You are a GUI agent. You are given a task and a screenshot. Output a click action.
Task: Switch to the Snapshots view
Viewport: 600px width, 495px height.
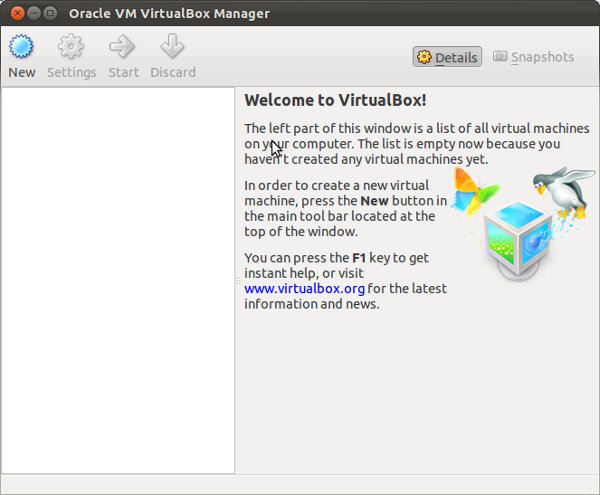[x=533, y=57]
